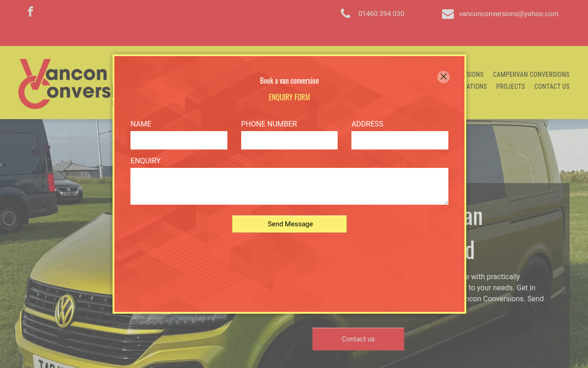Call the 01460 394 030 number link

coord(381,14)
